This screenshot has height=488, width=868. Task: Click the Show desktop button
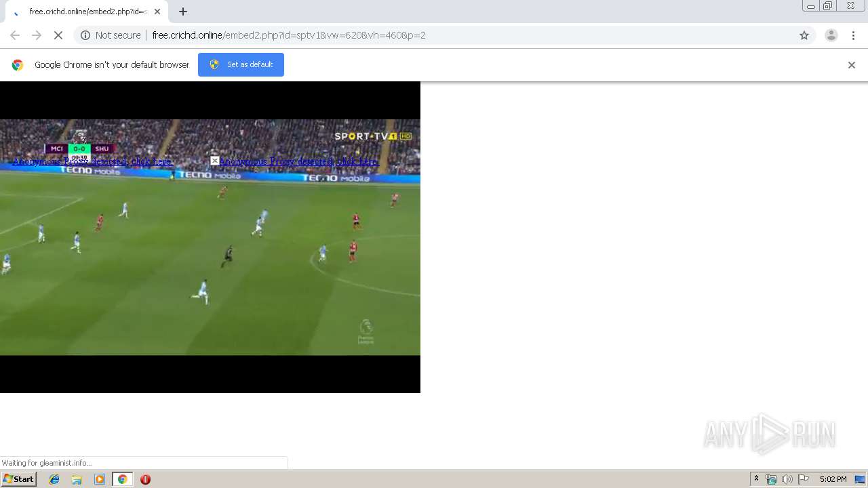tap(861, 479)
